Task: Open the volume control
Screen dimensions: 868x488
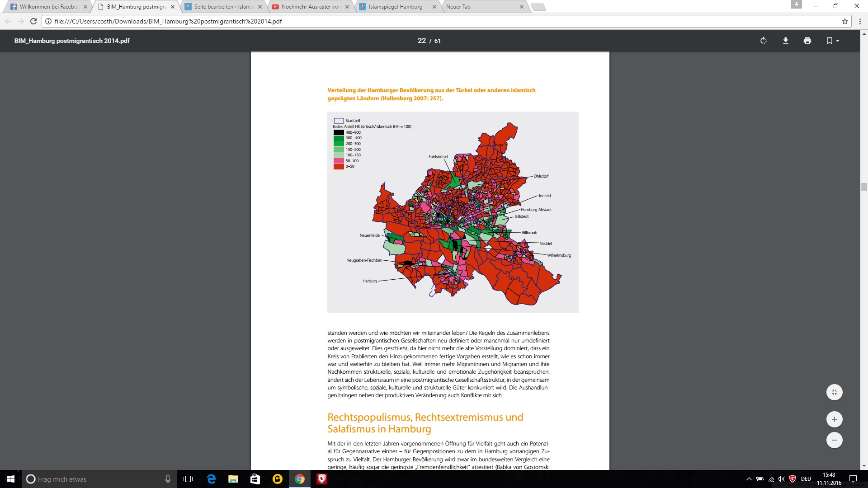Action: click(x=782, y=479)
